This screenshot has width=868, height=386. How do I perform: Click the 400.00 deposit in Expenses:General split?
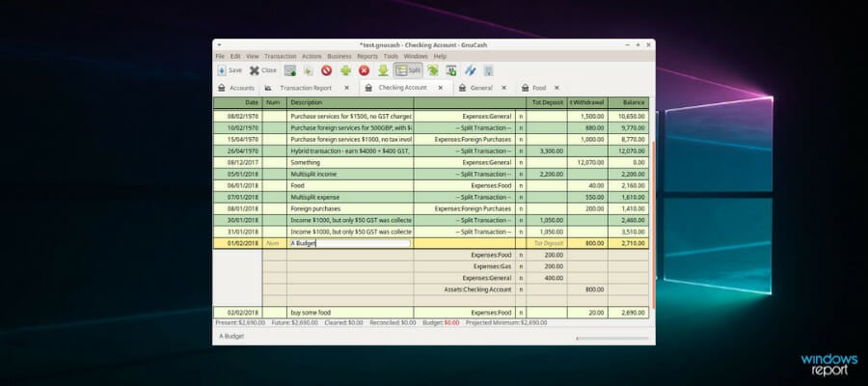547,278
